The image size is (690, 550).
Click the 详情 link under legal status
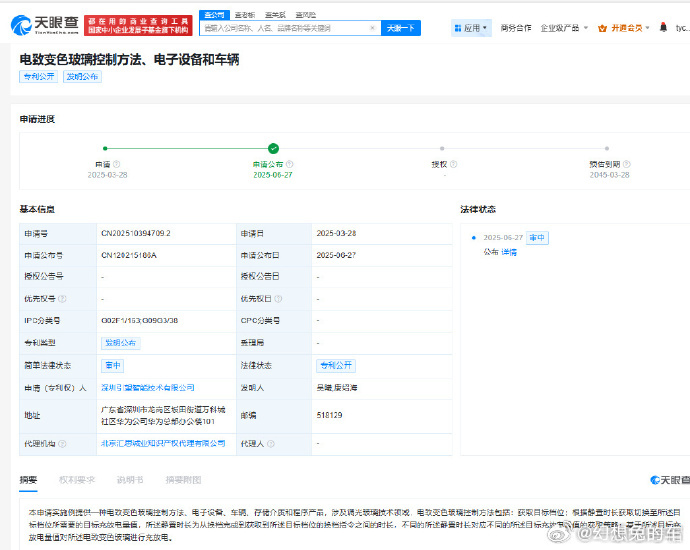click(509, 252)
